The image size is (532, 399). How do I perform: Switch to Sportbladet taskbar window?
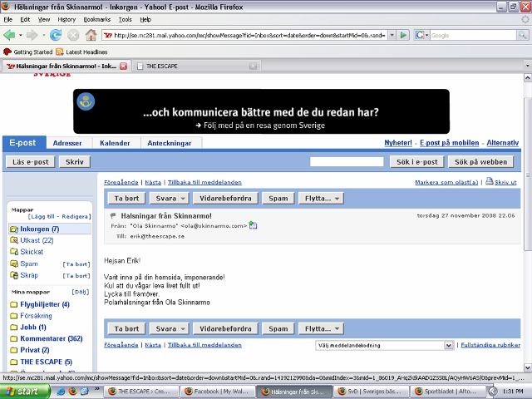(x=447, y=392)
